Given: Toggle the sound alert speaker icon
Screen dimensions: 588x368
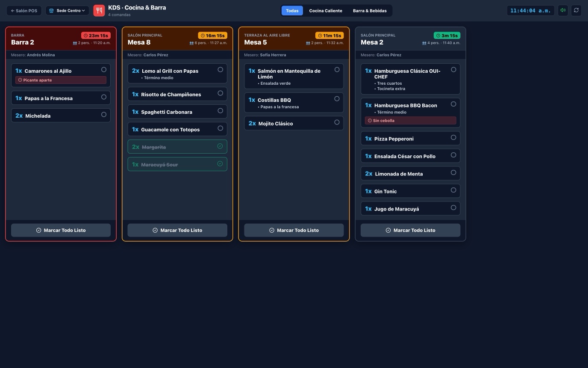Looking at the screenshot, I should pos(563,10).
